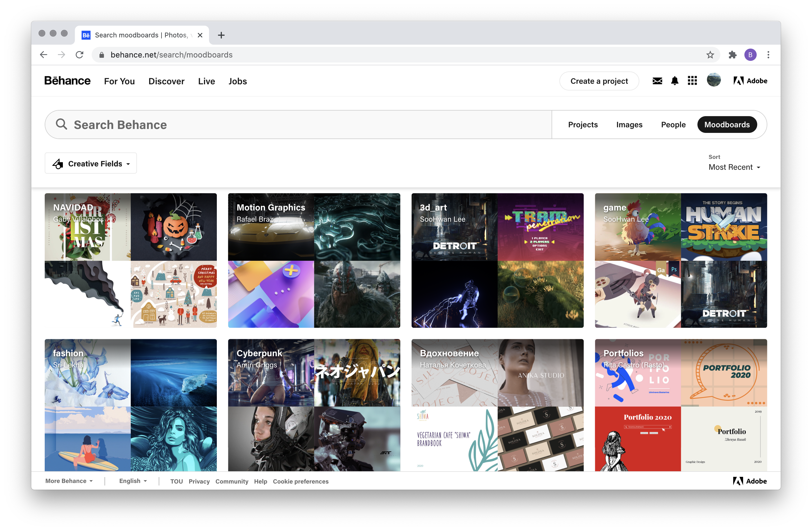Open Most Recent sort dropdown
Screen dimensions: 812x531
coord(734,167)
